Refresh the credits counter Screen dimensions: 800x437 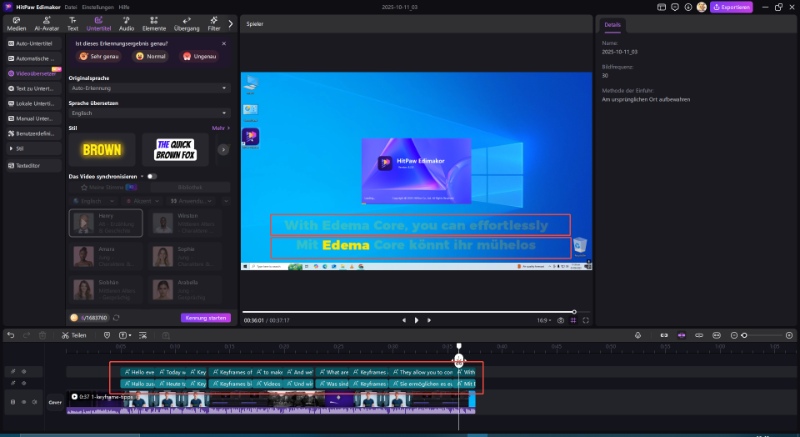(x=116, y=318)
